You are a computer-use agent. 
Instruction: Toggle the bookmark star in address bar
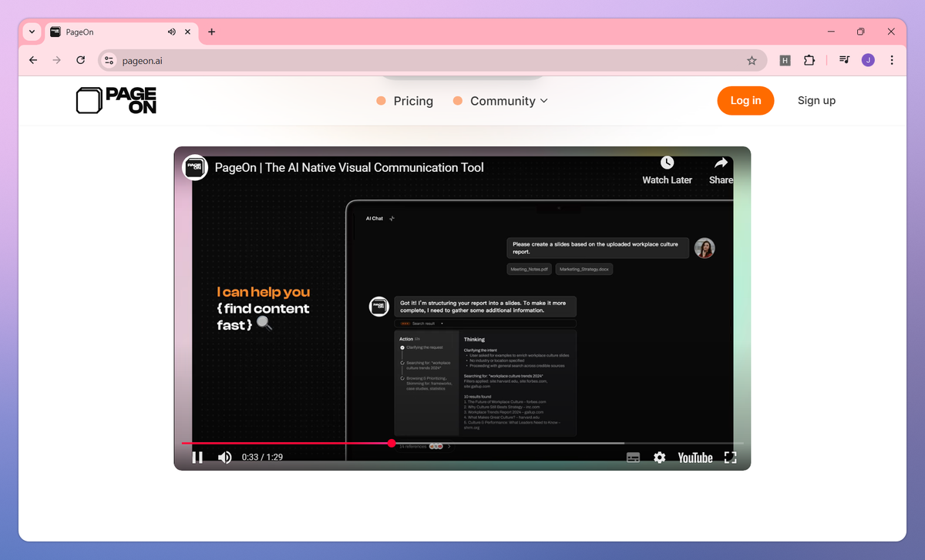point(752,60)
